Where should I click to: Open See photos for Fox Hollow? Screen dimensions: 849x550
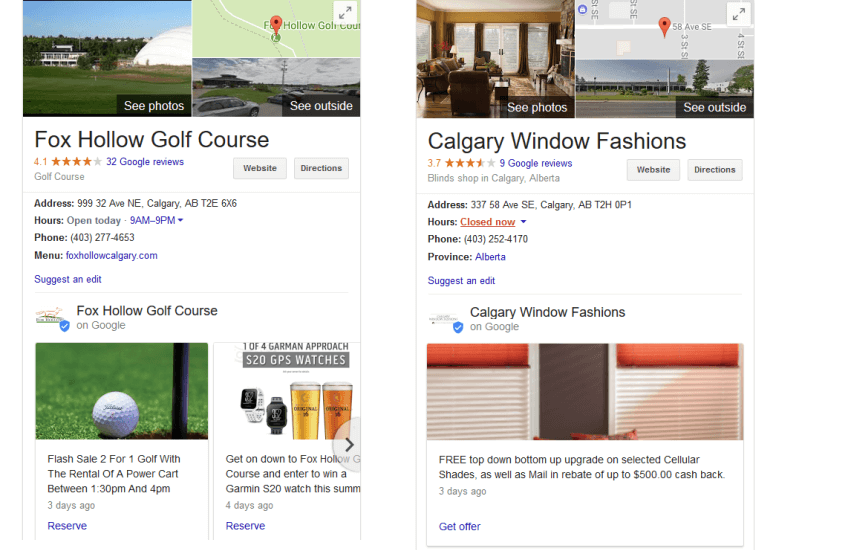[x=154, y=106]
